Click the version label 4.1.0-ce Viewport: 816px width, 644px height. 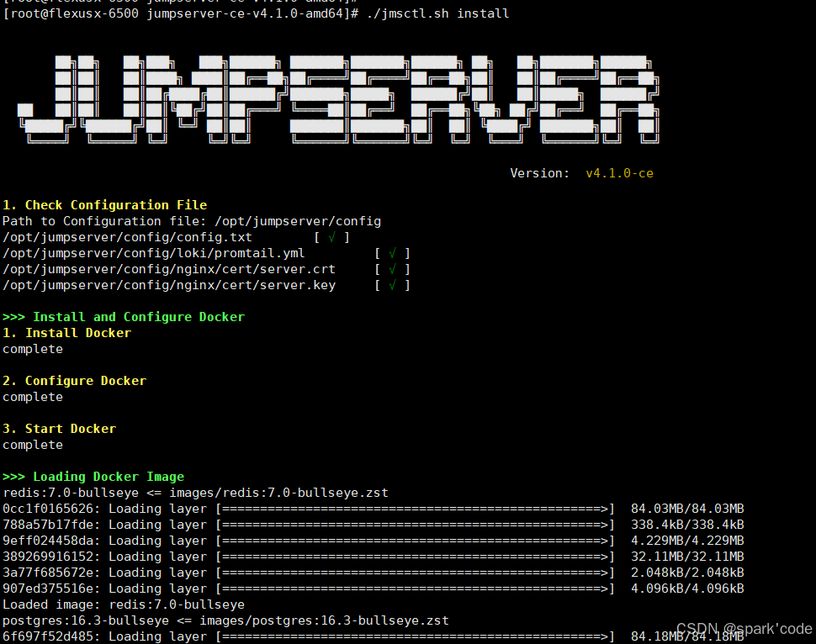(619, 172)
